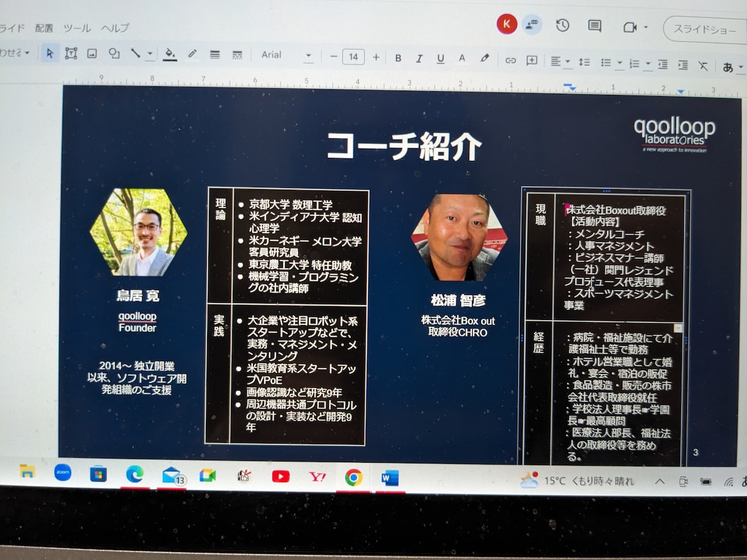Viewport: 747px width, 560px height.
Task: Click the decrease indent icon
Action: pos(663,64)
